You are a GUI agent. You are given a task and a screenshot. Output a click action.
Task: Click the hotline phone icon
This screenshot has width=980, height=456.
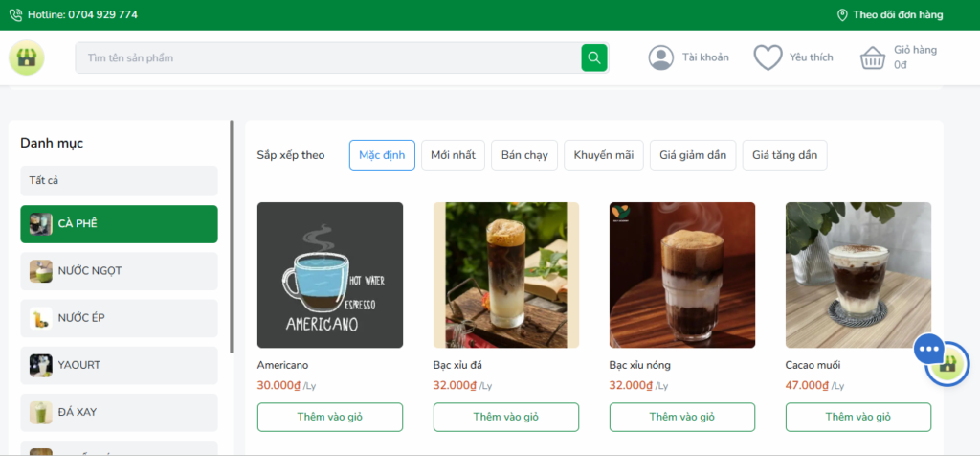click(15, 15)
